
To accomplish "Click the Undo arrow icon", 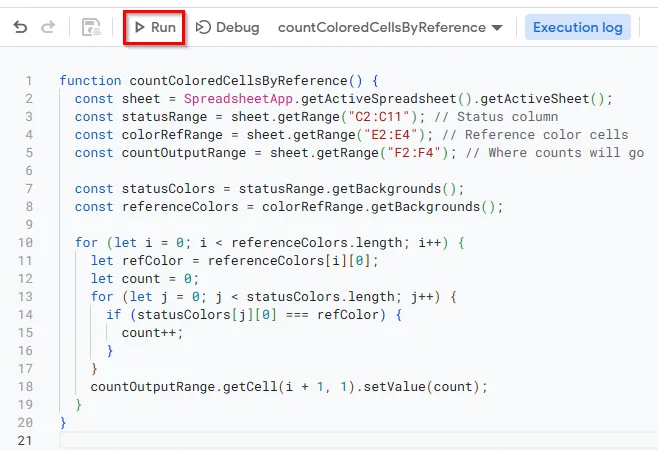I will 20,27.
